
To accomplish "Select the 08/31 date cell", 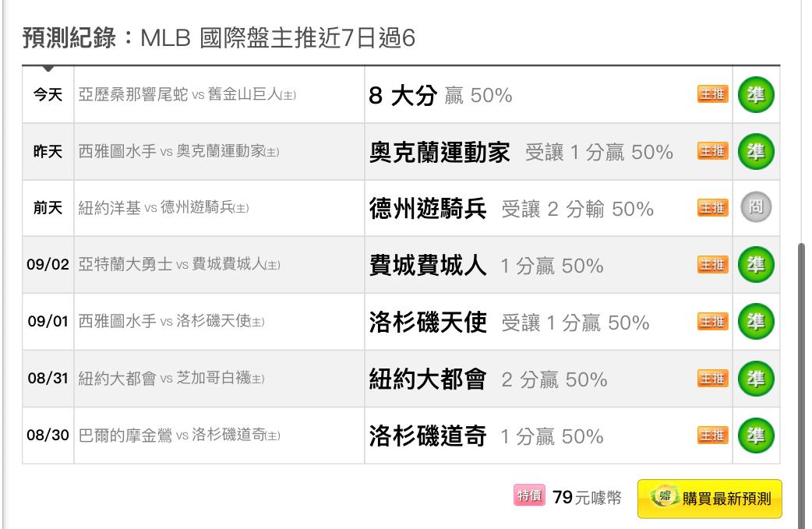I will (x=48, y=379).
